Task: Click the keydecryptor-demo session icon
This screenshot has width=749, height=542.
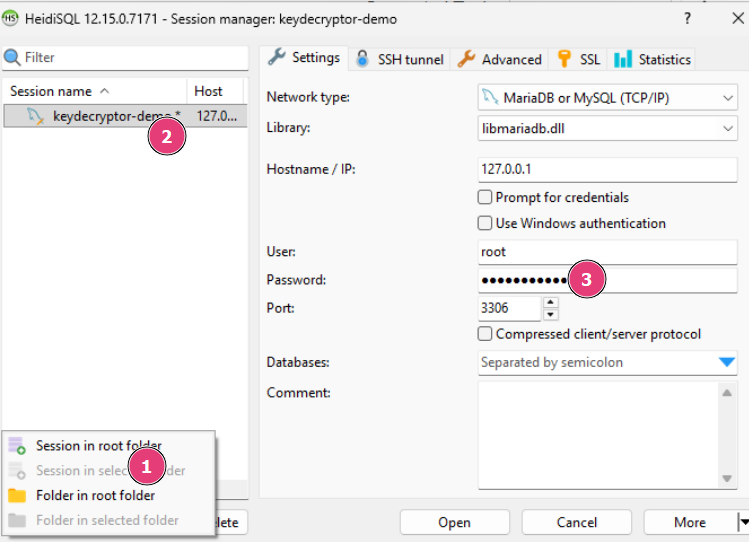Action: 35,116
